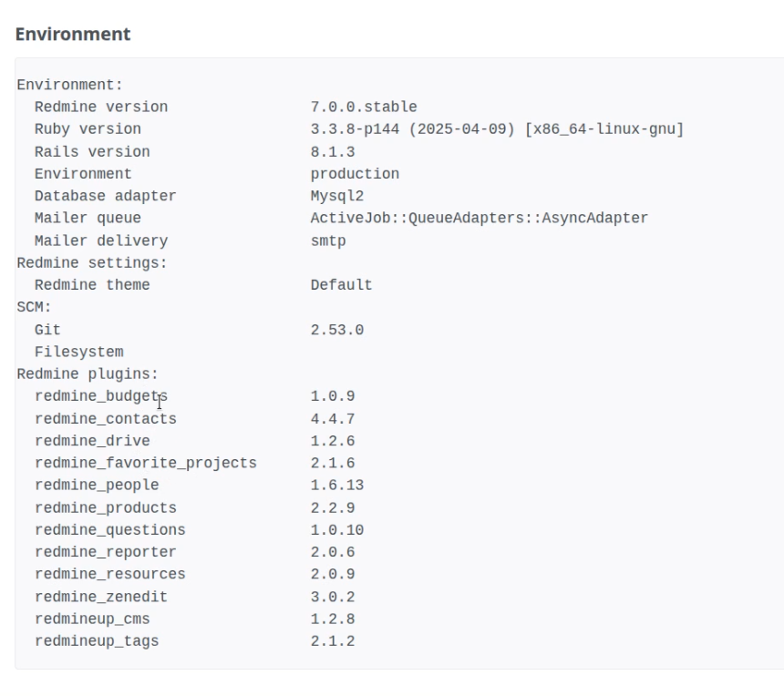Click the Git version 2.53.0
The width and height of the screenshot is (784, 696).
pos(337,330)
